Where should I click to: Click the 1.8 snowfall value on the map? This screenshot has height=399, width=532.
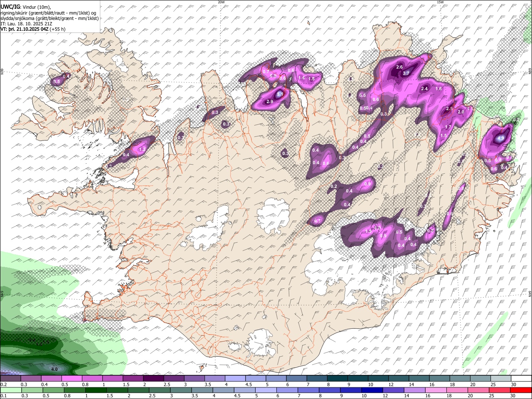pyautogui.click(x=311, y=79)
